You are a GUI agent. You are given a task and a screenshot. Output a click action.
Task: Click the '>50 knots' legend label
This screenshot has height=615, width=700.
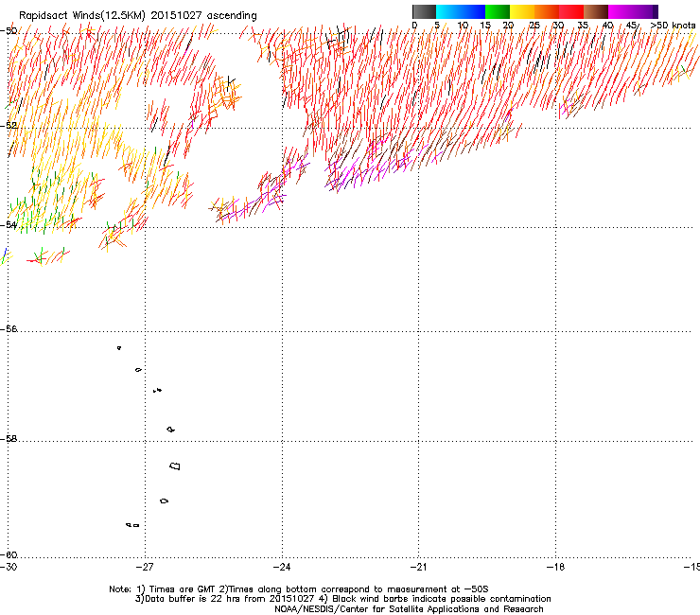pos(673,26)
